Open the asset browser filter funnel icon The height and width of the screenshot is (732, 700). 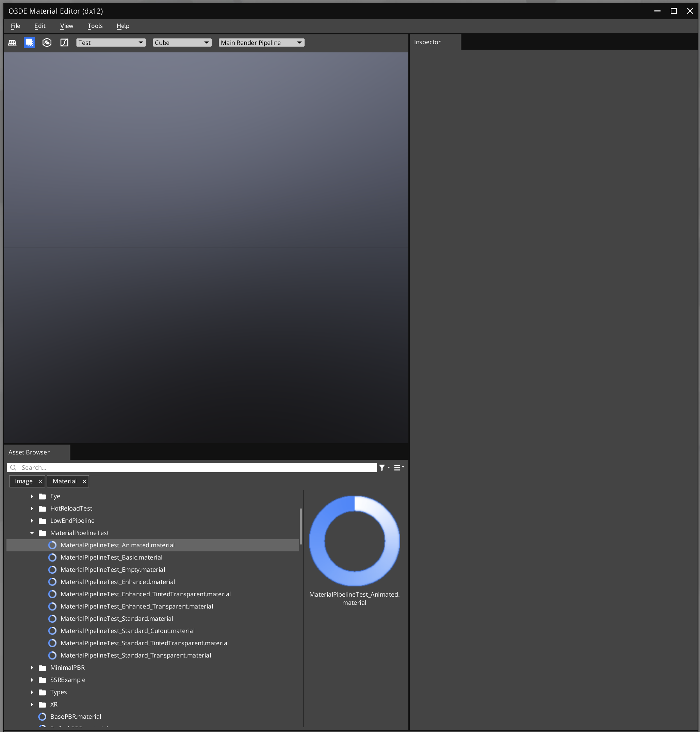point(382,467)
